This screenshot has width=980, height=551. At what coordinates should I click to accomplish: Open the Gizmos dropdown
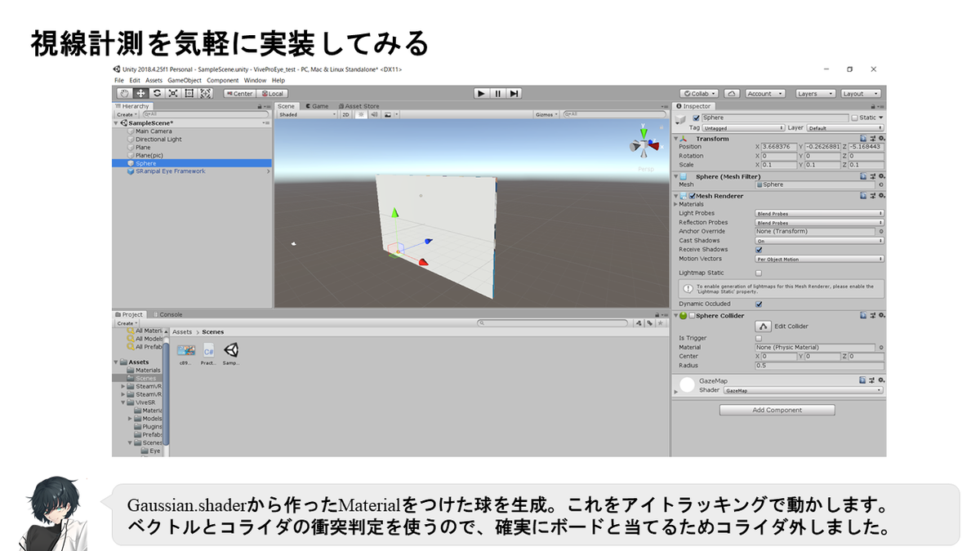click(546, 114)
